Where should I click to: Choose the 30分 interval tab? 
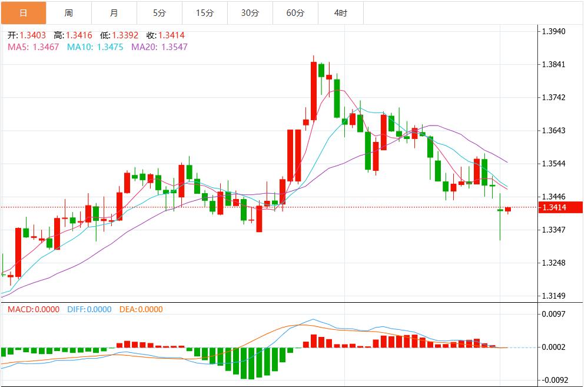tap(250, 12)
